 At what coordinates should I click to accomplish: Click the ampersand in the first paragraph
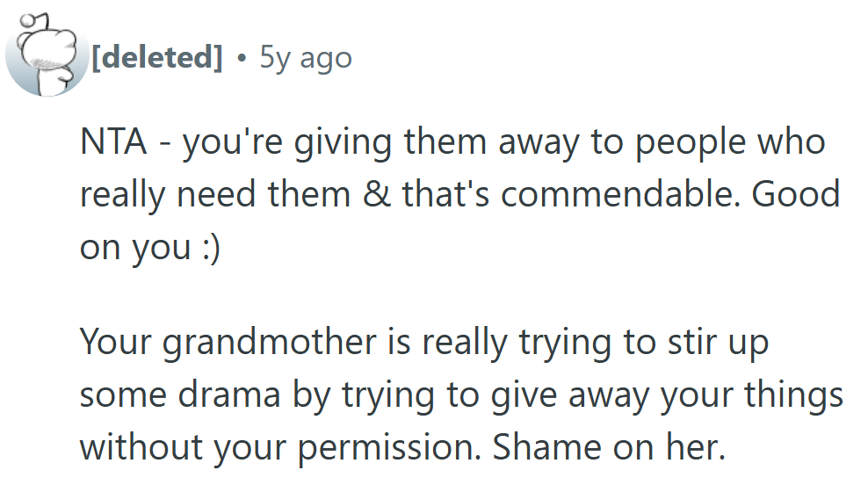[379, 193]
